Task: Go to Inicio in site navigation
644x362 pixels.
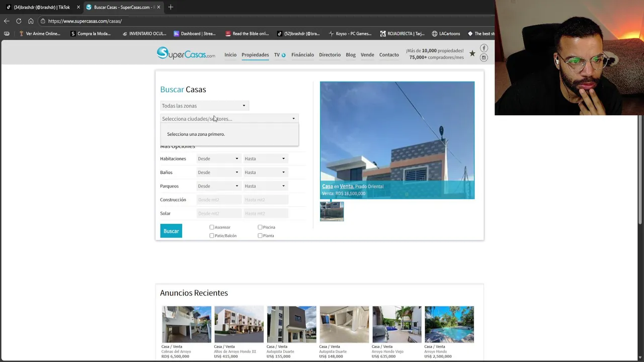Action: tap(230, 55)
